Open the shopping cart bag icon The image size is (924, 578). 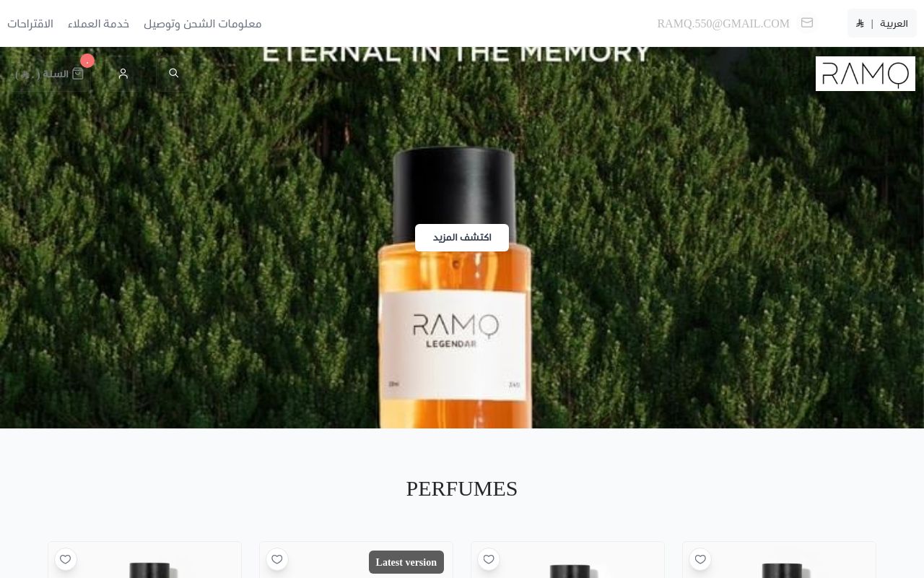tap(78, 74)
